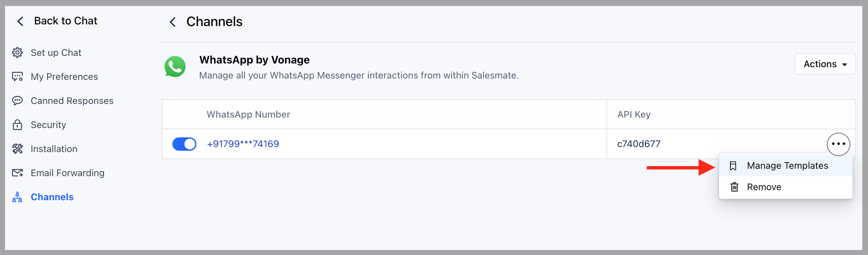Click the Set up Chat gear icon

pyautogui.click(x=17, y=52)
